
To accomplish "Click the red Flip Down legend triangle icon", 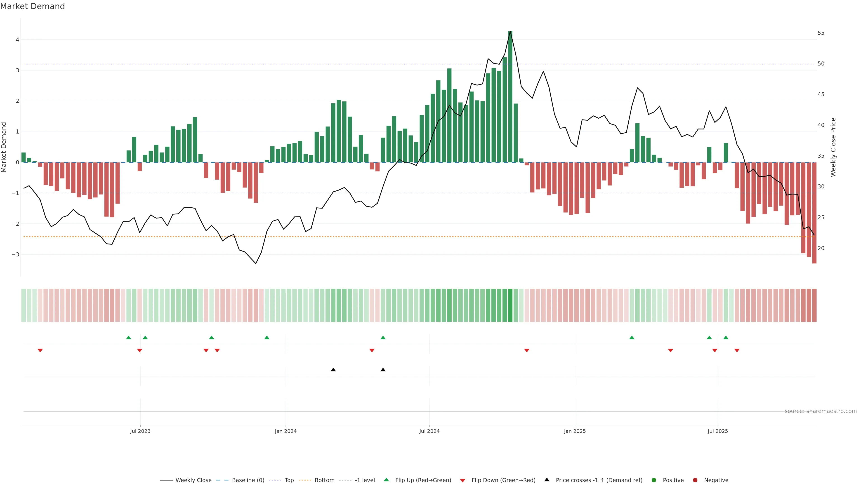I will pos(463,480).
